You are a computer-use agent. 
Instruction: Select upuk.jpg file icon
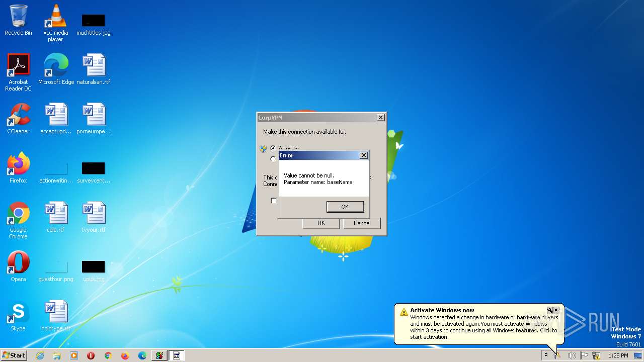point(94,271)
